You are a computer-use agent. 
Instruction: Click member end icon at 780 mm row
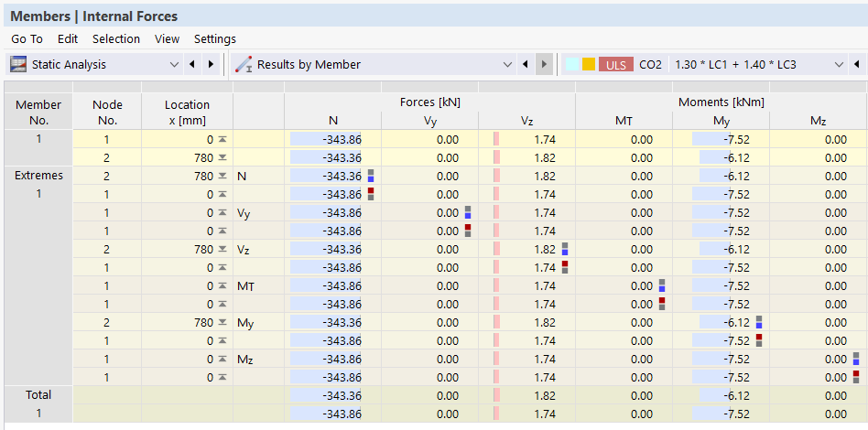click(222, 157)
